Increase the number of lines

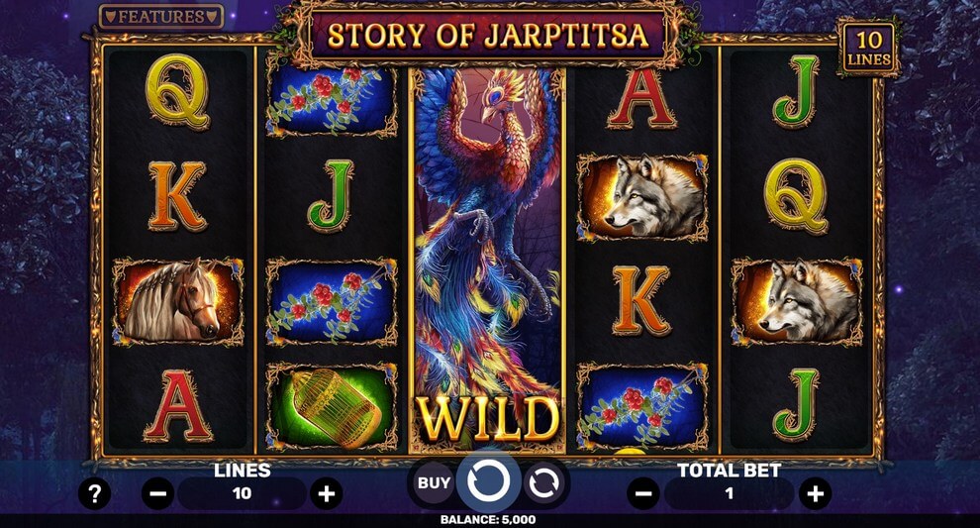(327, 494)
